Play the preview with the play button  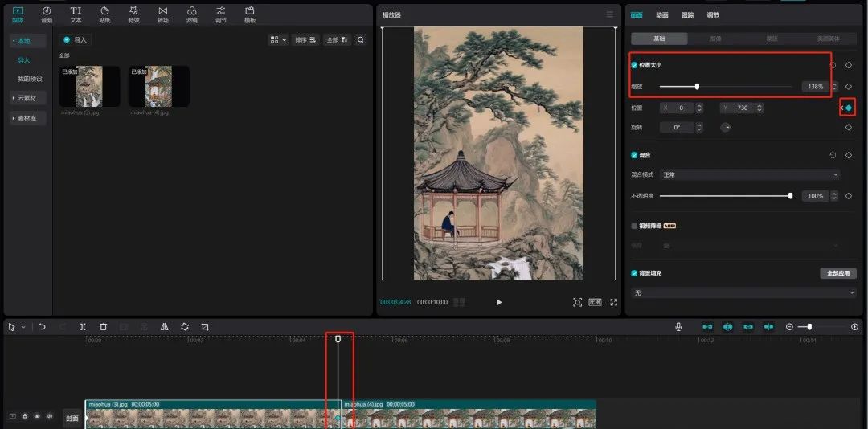click(x=499, y=302)
